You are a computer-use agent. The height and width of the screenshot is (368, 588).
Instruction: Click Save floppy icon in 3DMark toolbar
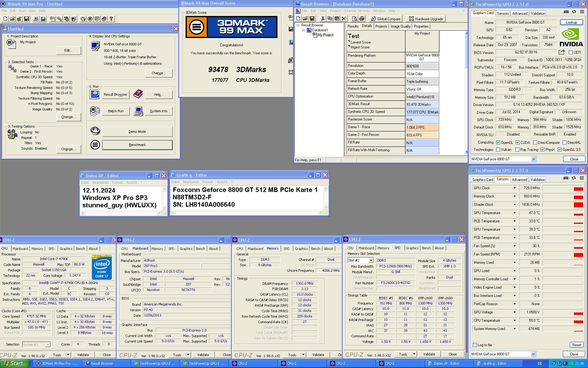(26, 19)
